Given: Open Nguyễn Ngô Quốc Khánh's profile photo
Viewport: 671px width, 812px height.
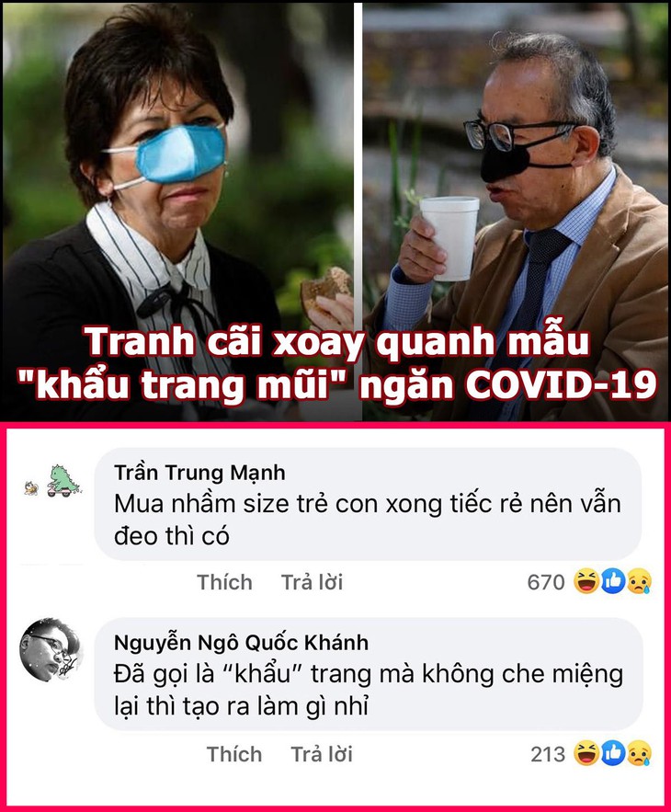Looking at the screenshot, I should (x=51, y=649).
